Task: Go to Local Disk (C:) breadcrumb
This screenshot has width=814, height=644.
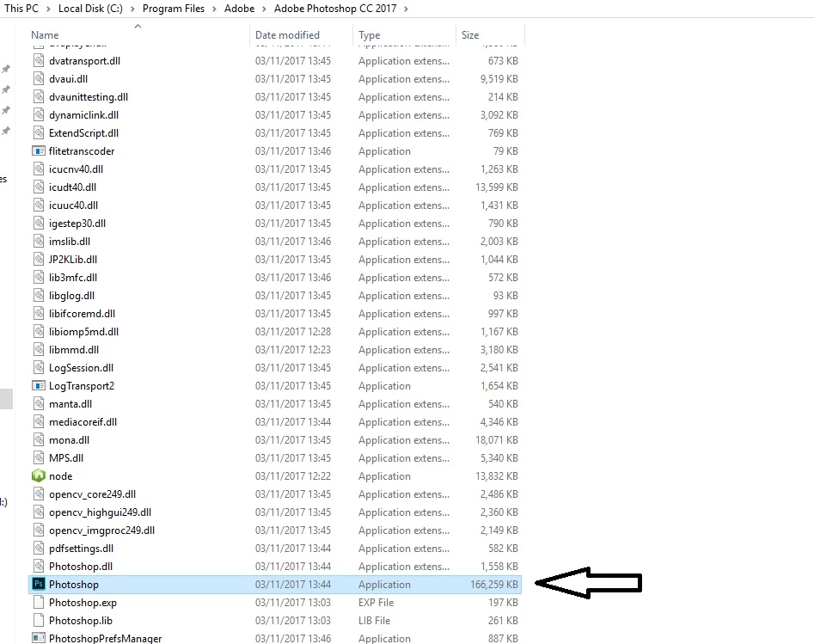Action: [x=90, y=9]
